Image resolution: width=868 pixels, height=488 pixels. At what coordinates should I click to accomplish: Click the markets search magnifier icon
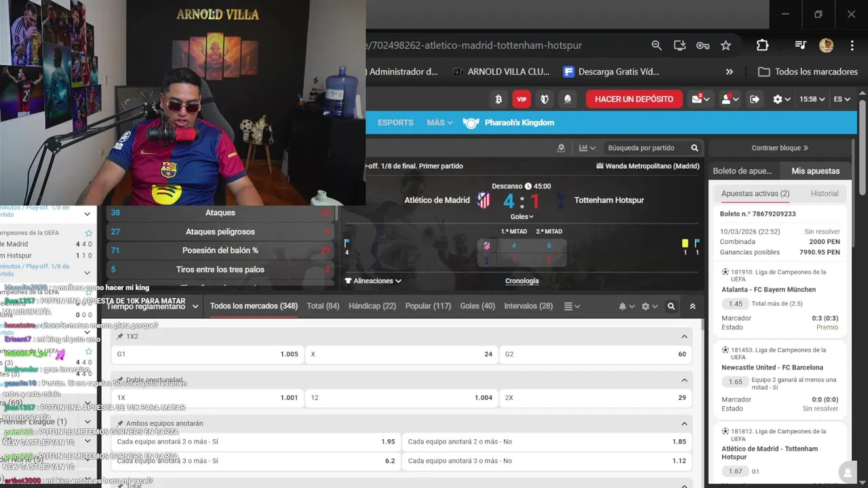pyautogui.click(x=671, y=306)
